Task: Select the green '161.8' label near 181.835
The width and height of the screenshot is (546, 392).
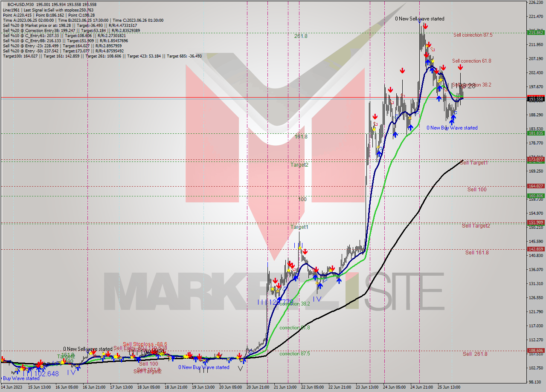Action: [x=301, y=137]
